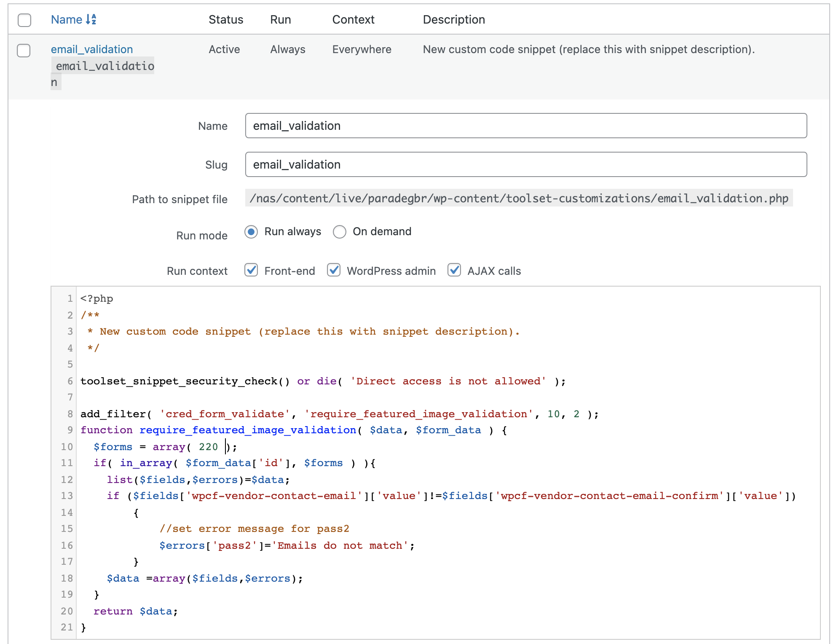Click the Status column header
This screenshot has width=836, height=644.
[226, 19]
